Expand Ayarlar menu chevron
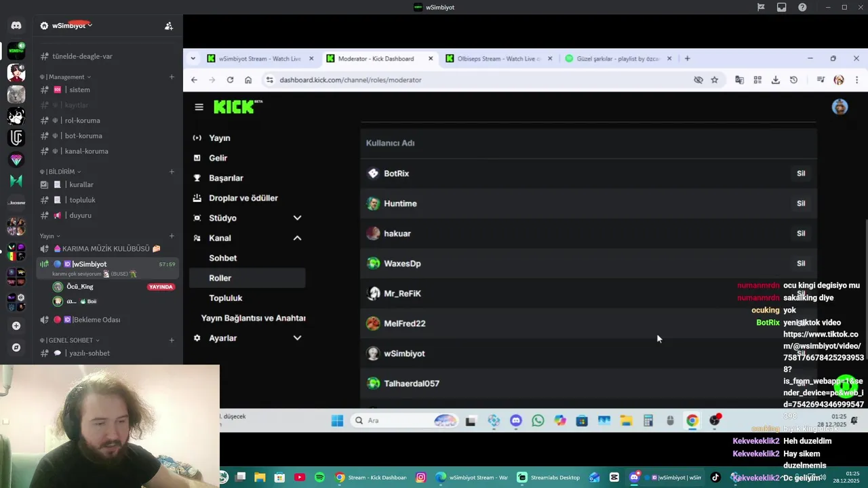This screenshot has height=488, width=868. 297,338
